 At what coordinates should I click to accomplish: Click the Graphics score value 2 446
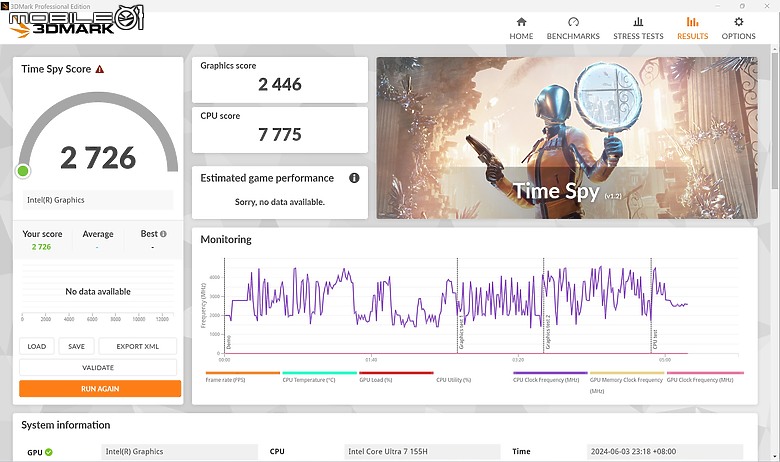(x=280, y=85)
